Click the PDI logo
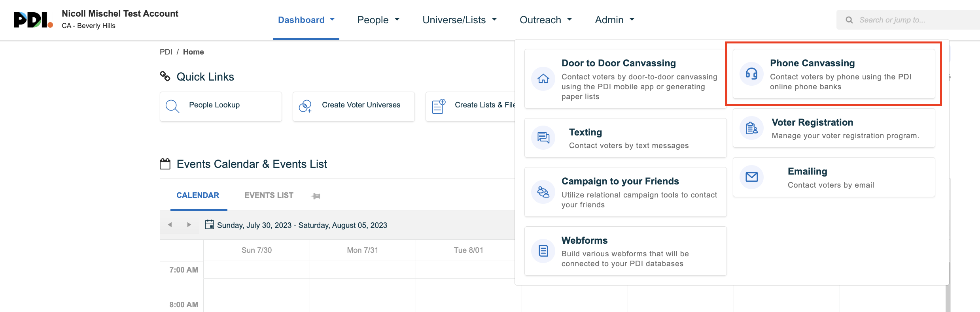 33,20
